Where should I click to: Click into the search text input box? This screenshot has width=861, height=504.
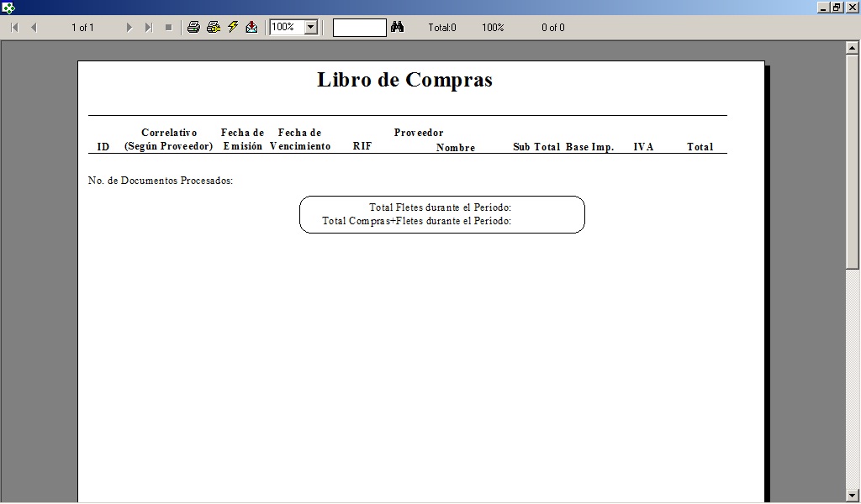click(359, 28)
